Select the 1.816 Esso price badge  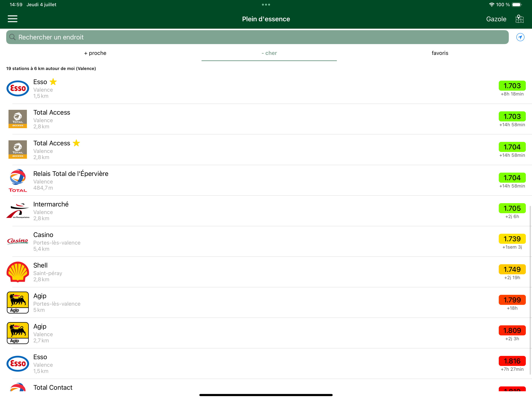point(512,361)
